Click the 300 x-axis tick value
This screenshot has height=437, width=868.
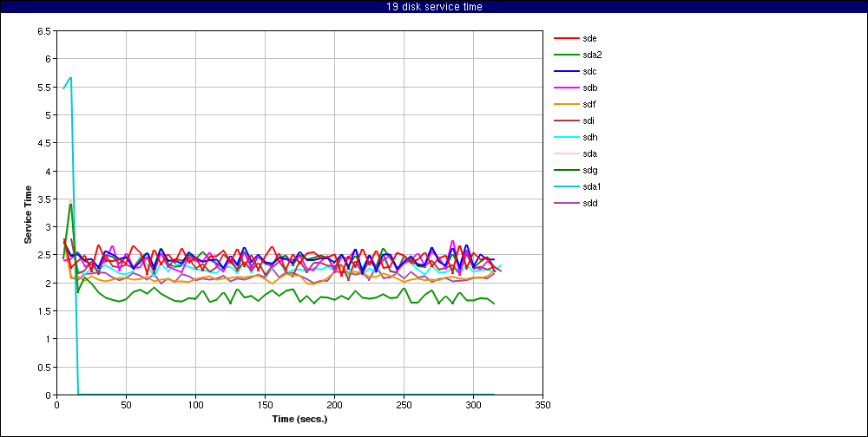(x=473, y=404)
